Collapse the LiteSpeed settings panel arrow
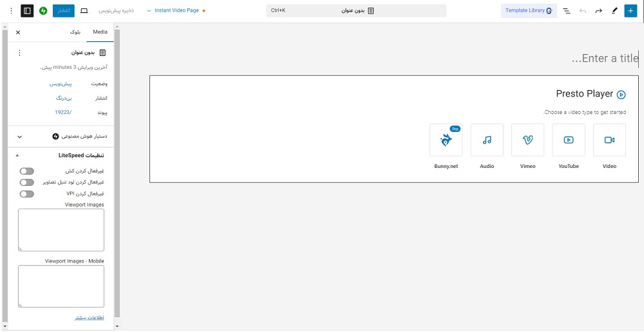This screenshot has height=332, width=644. tap(17, 156)
